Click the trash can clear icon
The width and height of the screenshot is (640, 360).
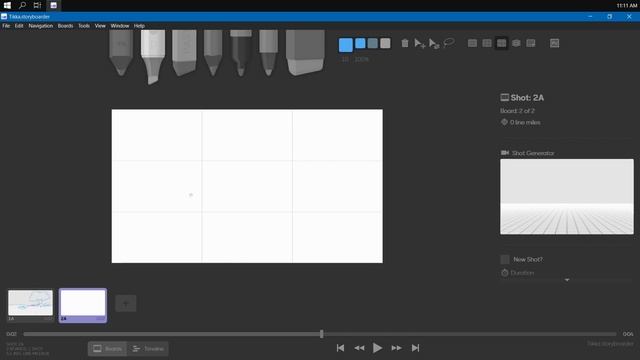tap(404, 43)
